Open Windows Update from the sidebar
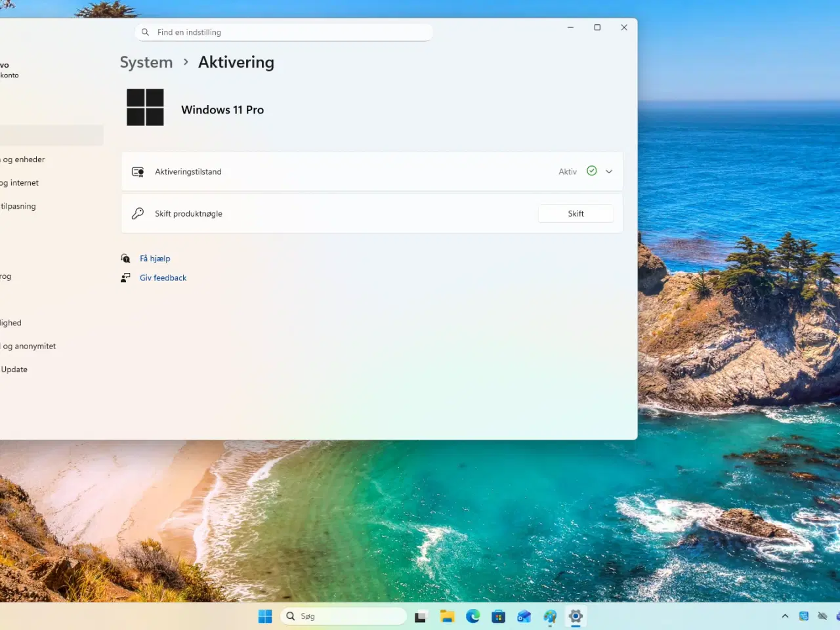Image resolution: width=840 pixels, height=630 pixels. [x=14, y=369]
